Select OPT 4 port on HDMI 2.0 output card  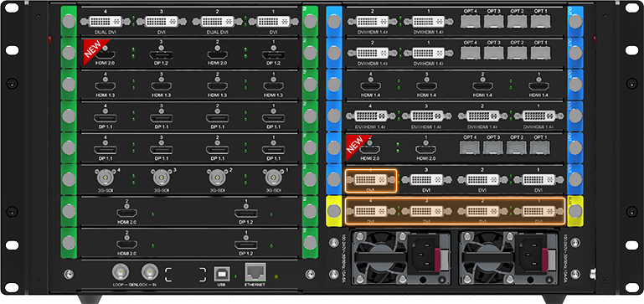(x=470, y=147)
